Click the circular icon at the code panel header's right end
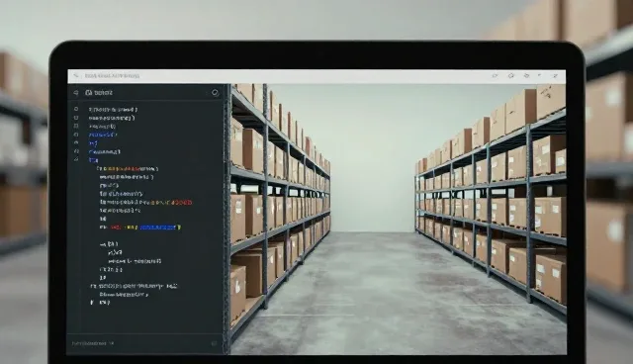 click(215, 92)
